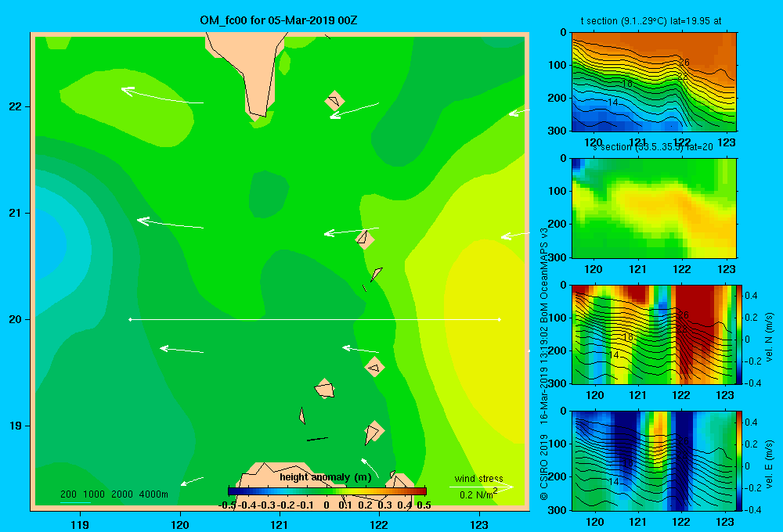Select the 'wind stress' legend label
This screenshot has height=532, width=783.
[x=478, y=478]
